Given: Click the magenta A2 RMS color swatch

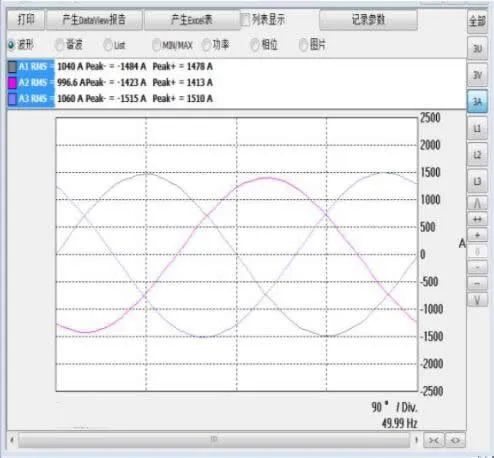Looking at the screenshot, I should tap(12, 83).
